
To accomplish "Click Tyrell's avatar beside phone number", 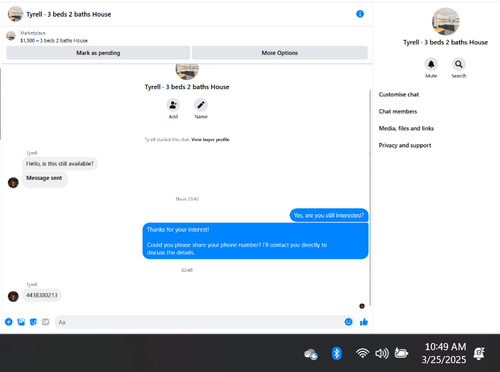I will [x=13, y=296].
